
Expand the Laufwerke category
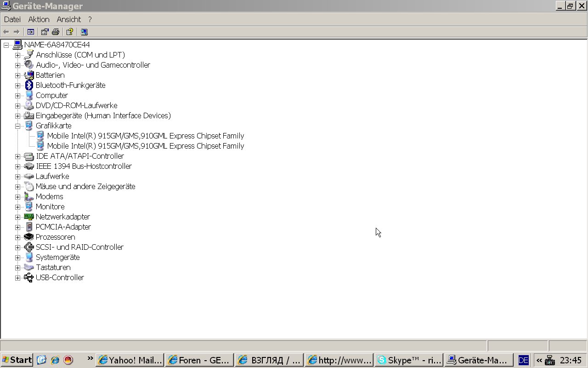[17, 177]
